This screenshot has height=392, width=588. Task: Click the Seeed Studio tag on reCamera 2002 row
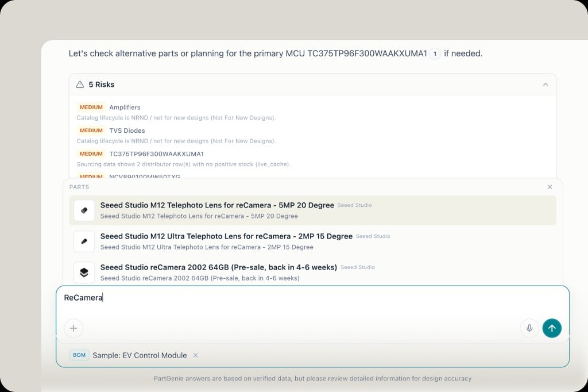[x=358, y=267]
